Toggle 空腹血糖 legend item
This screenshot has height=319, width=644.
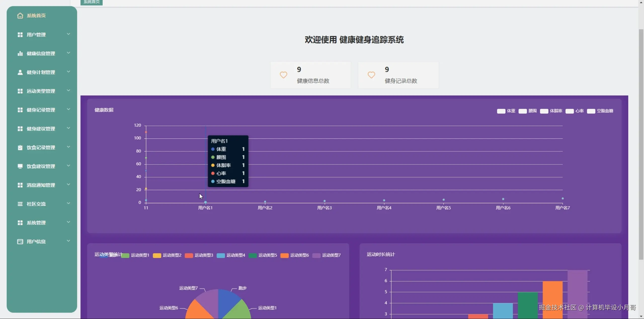click(591, 111)
